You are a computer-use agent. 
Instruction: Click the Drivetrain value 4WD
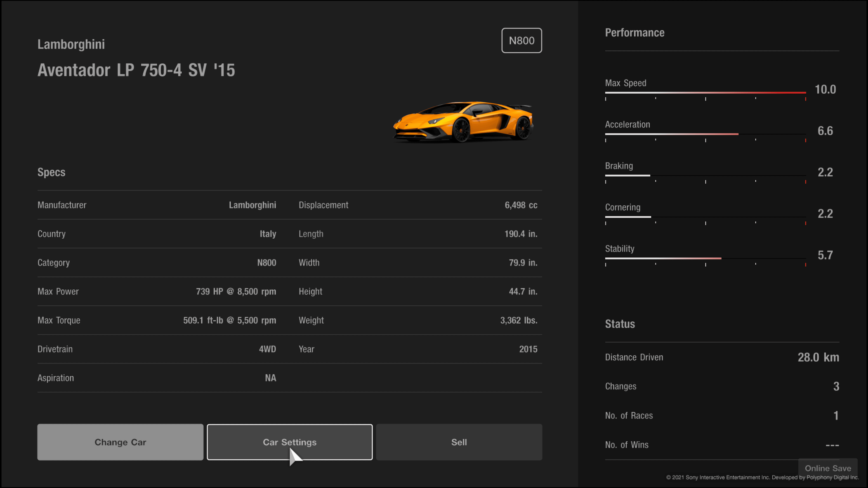[x=267, y=349]
